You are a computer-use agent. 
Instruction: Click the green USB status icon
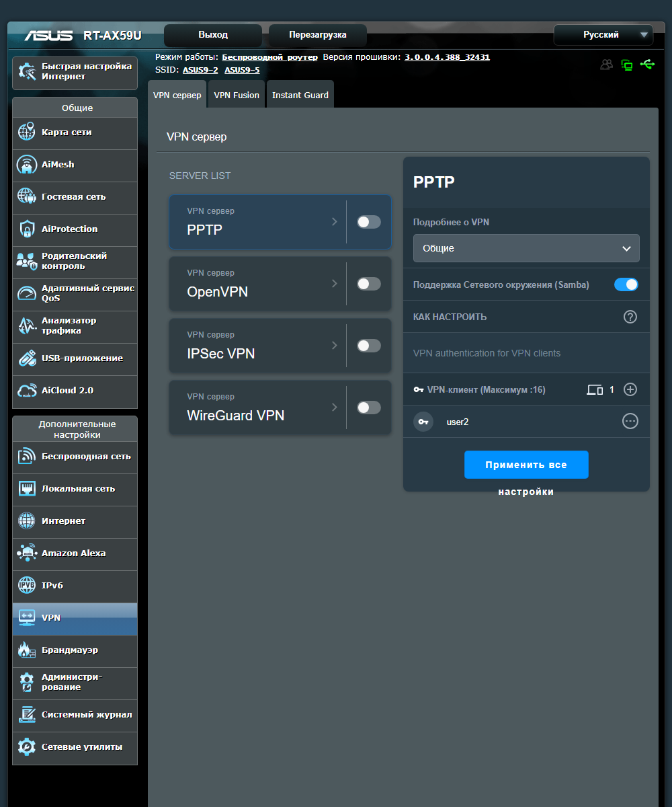[x=648, y=65]
